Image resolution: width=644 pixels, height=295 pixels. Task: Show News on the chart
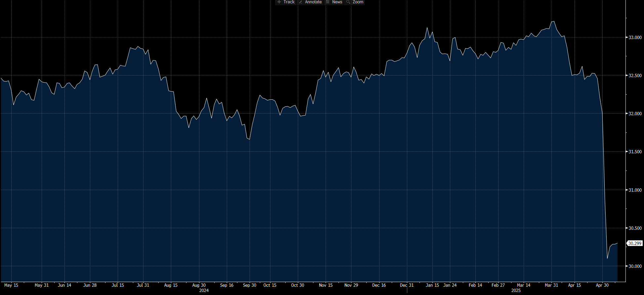point(334,2)
